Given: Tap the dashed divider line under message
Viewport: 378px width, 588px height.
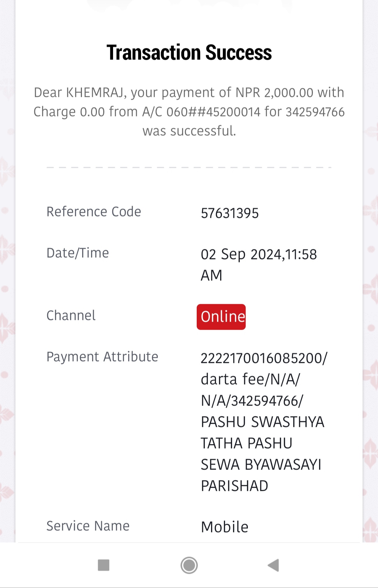Looking at the screenshot, I should 189,167.
